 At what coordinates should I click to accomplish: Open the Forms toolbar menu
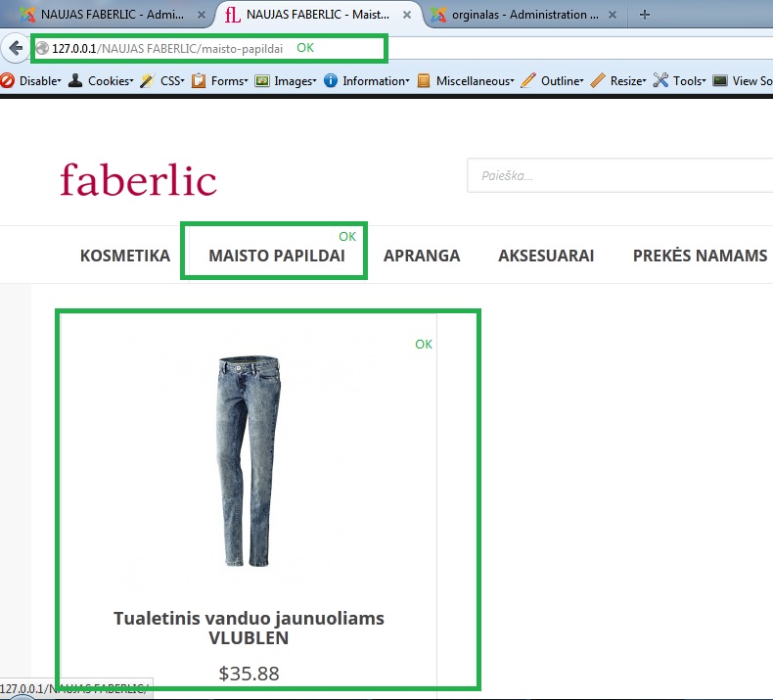tap(229, 81)
